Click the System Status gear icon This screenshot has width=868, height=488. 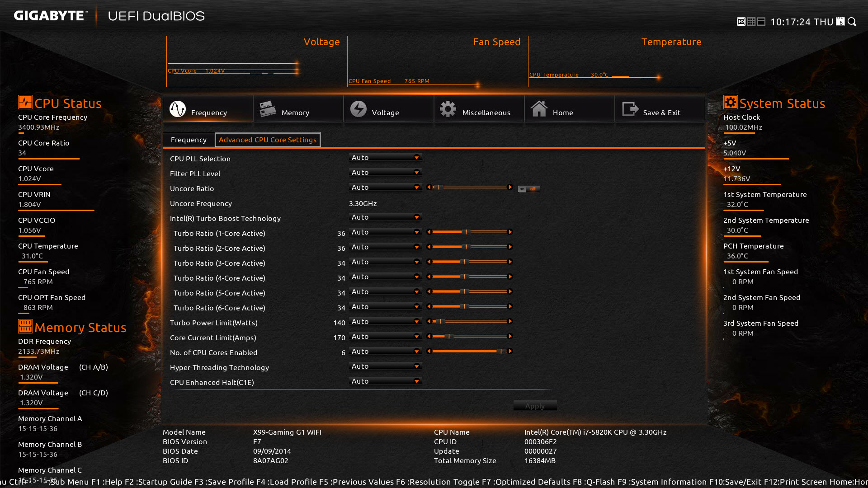point(730,102)
